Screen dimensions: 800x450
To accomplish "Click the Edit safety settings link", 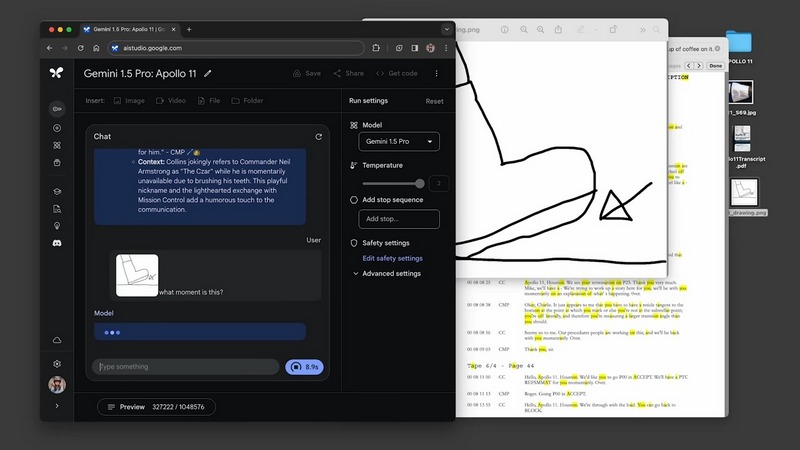I will 391,258.
